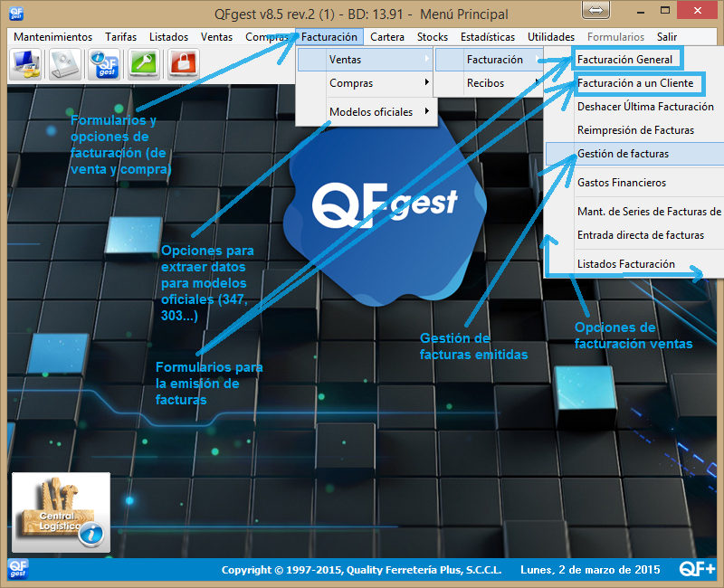Image resolution: width=724 pixels, height=588 pixels.
Task: Expand the Modelos oficiales submenu
Action: 366,111
